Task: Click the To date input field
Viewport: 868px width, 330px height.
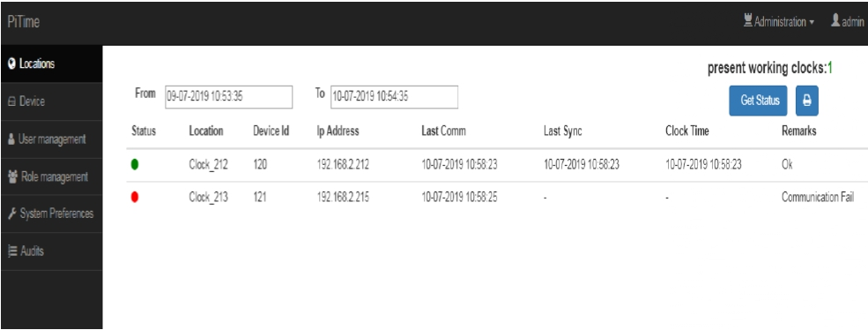Action: [x=394, y=96]
